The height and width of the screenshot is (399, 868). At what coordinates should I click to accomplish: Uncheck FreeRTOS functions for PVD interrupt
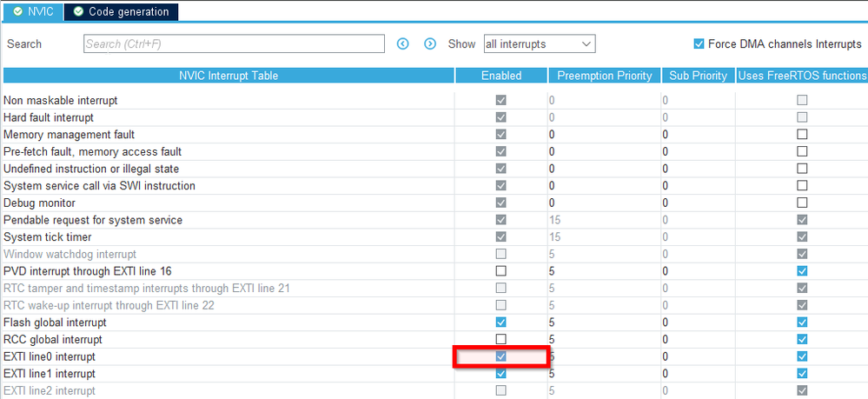tap(802, 271)
